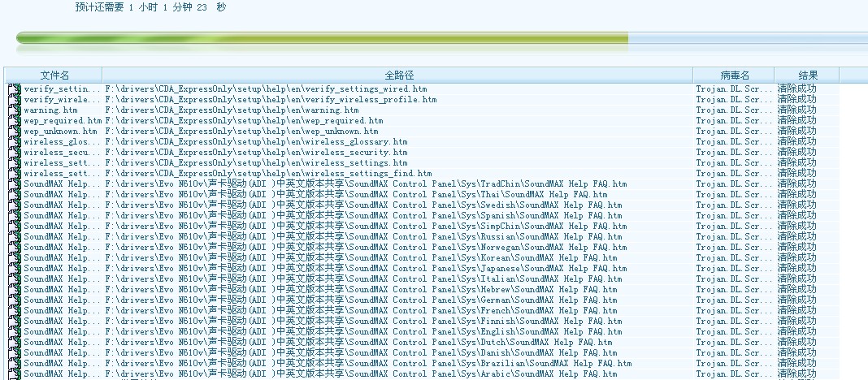Click path ending verify_wireless_profile.htm
Image resolution: width=868 pixels, height=380 pixels.
(x=271, y=100)
